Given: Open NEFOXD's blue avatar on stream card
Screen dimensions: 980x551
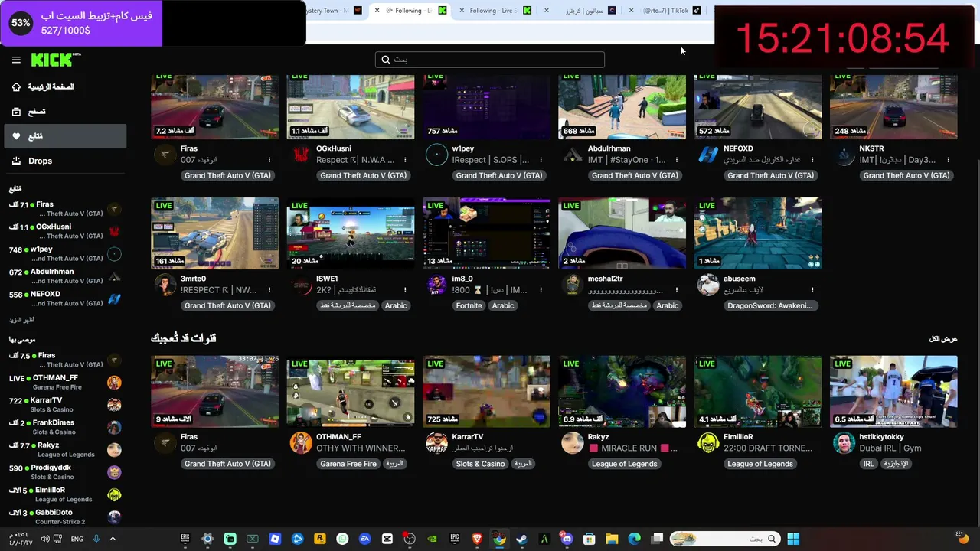Looking at the screenshot, I should point(708,155).
